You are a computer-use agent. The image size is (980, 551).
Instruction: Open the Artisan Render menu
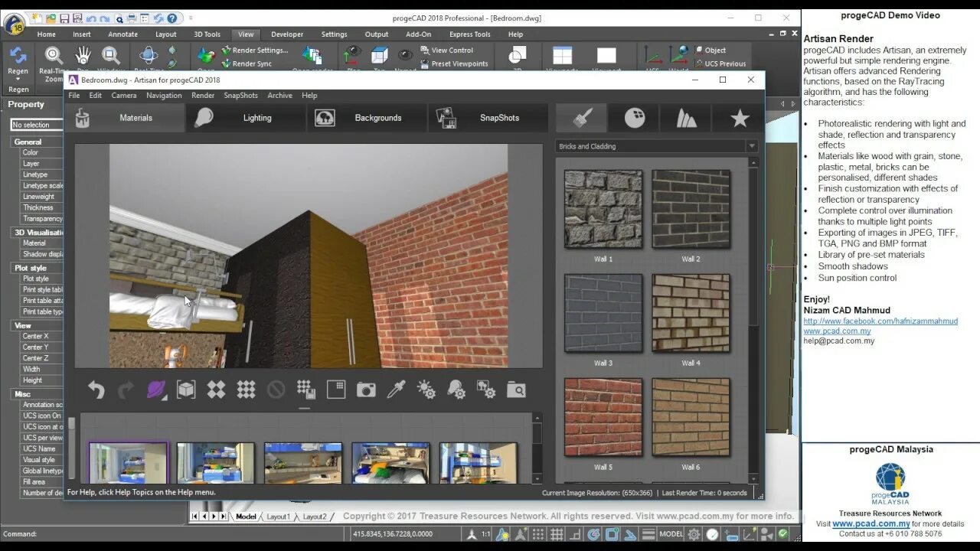coord(203,96)
